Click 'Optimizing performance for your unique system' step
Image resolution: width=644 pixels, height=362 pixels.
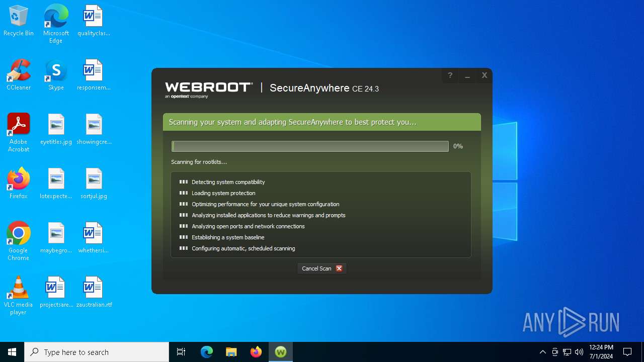click(x=265, y=204)
